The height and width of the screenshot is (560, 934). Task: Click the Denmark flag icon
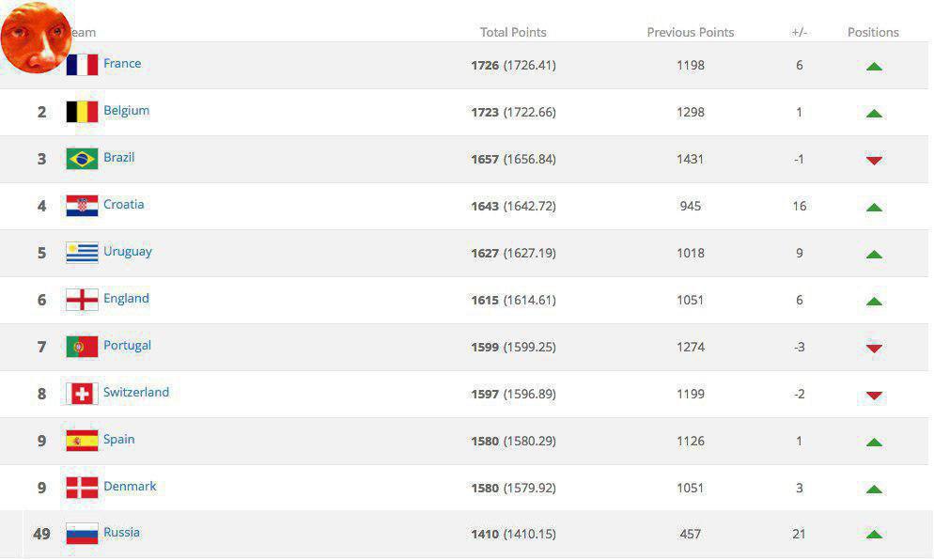(x=82, y=488)
